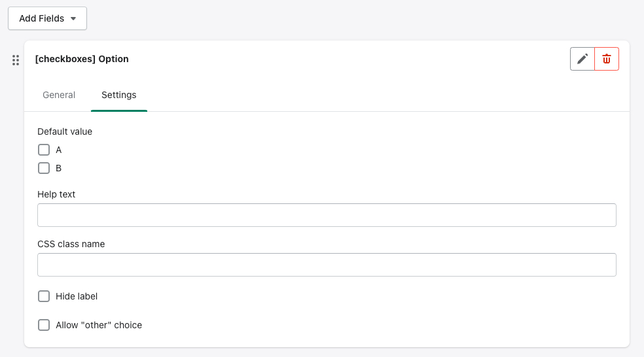Switch to the General tab
Image resolution: width=644 pixels, height=357 pixels.
tap(59, 95)
